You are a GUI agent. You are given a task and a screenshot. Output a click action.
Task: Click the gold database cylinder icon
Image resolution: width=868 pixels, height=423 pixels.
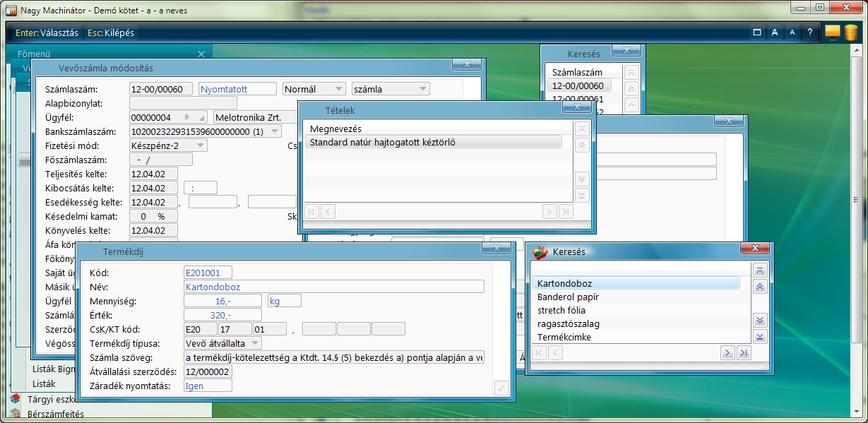(851, 32)
